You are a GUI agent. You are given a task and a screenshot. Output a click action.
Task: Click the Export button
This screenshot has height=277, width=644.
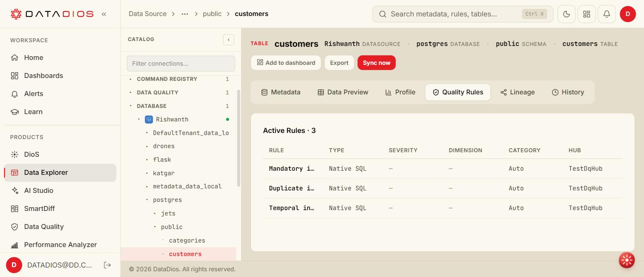(339, 63)
